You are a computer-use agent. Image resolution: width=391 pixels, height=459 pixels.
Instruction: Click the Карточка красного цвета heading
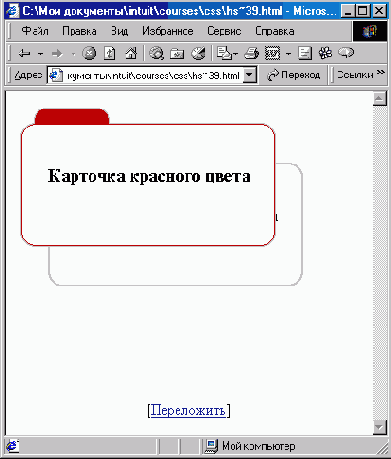[x=149, y=176]
